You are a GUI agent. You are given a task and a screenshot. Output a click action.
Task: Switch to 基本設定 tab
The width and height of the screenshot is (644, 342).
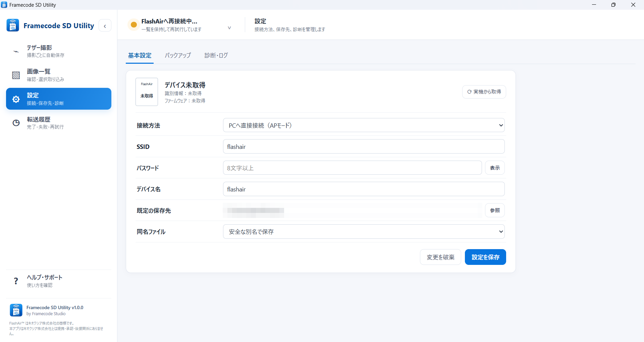[x=140, y=55]
